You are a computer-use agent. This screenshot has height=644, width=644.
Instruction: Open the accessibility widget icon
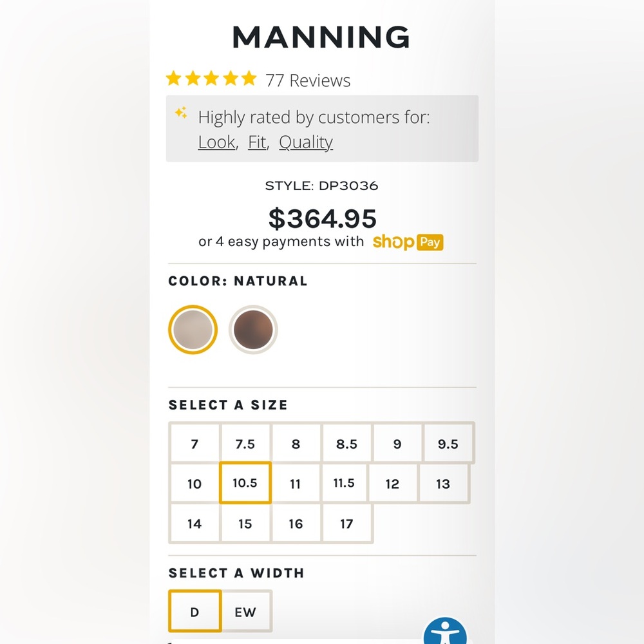coord(445,632)
